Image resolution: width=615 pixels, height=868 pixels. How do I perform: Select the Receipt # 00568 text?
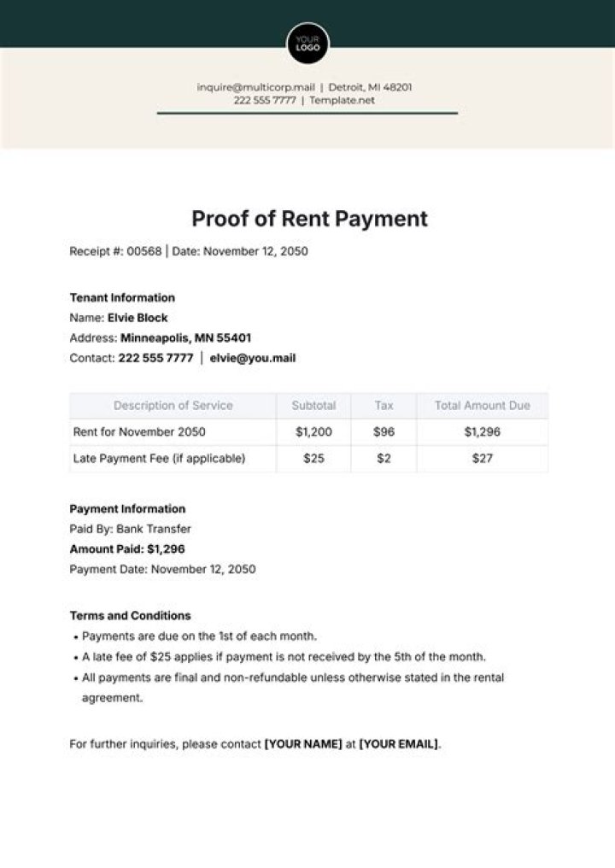pos(114,251)
